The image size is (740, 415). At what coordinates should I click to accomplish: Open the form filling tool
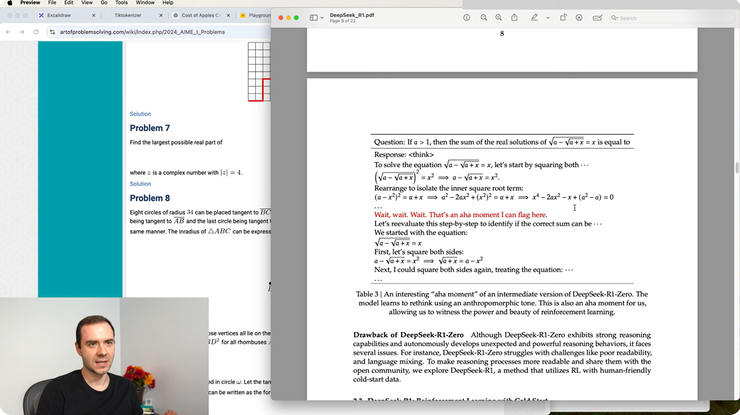597,18
